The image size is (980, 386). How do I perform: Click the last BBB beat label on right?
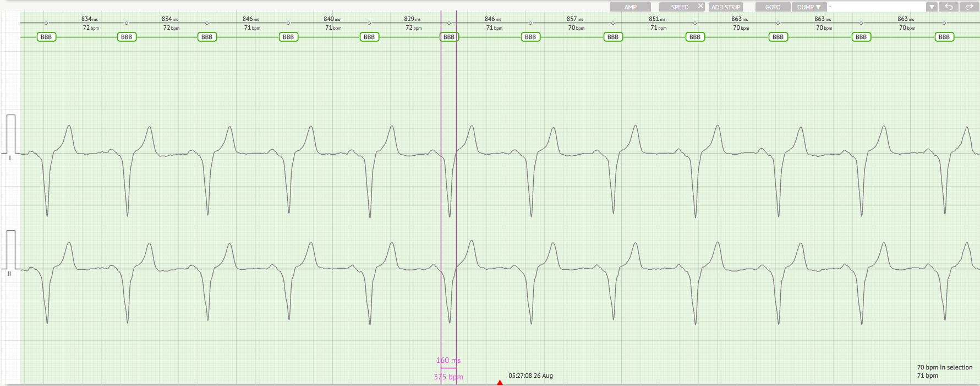[944, 37]
